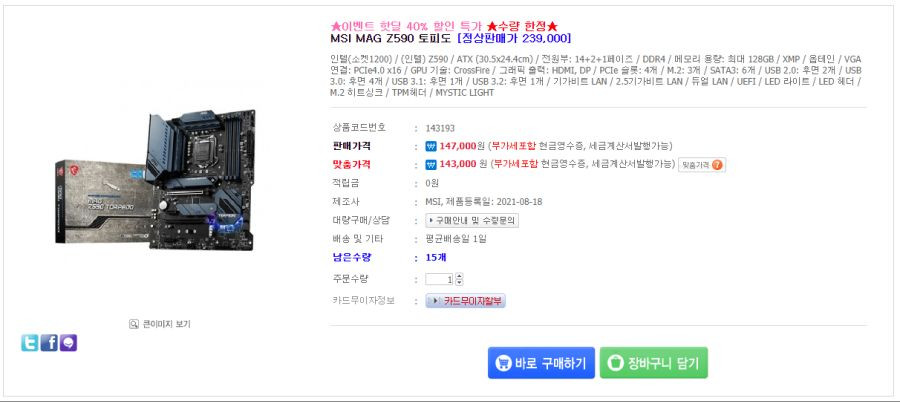Click the purple chat-bubble share icon
Image resolution: width=900 pixels, height=402 pixels.
click(68, 343)
